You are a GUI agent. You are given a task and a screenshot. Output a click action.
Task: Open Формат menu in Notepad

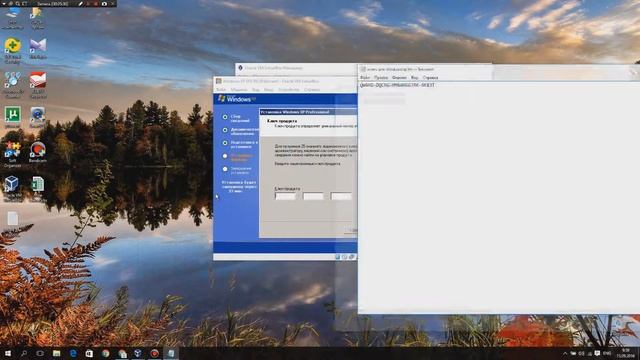tap(399, 78)
